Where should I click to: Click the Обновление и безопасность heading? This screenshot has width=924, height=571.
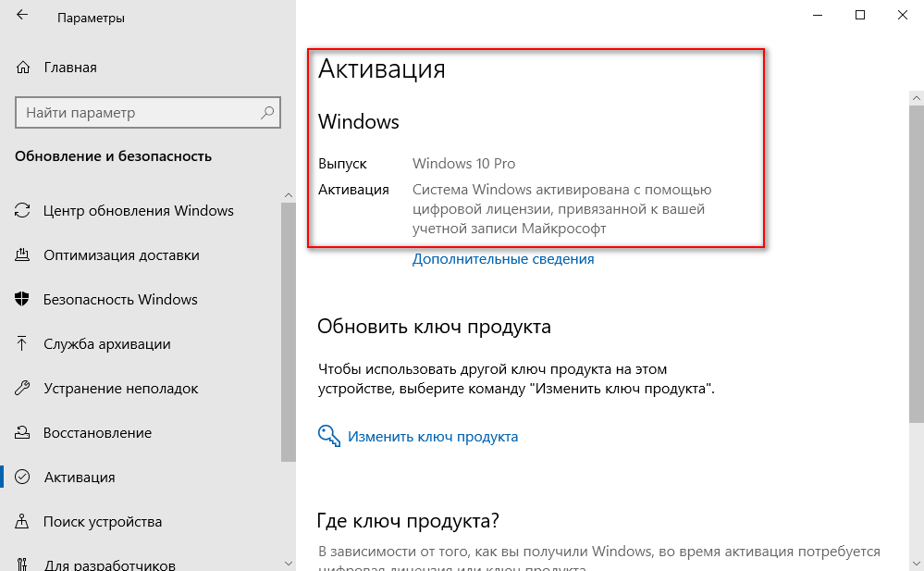113,156
